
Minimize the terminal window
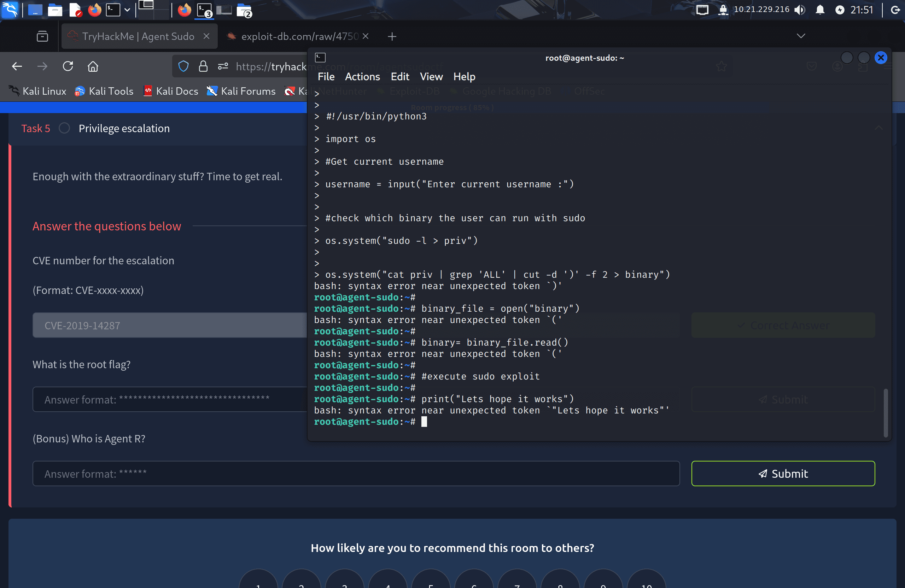(846, 58)
